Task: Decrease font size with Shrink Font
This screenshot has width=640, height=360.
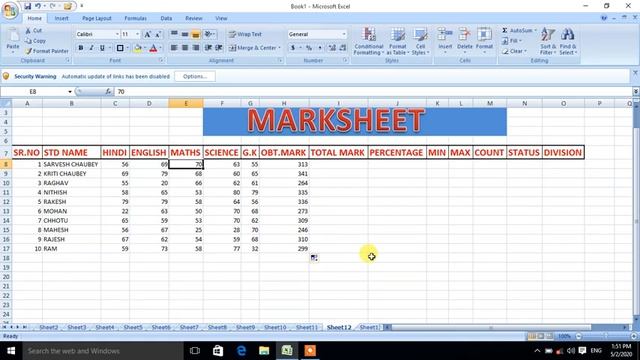Action: coord(158,34)
